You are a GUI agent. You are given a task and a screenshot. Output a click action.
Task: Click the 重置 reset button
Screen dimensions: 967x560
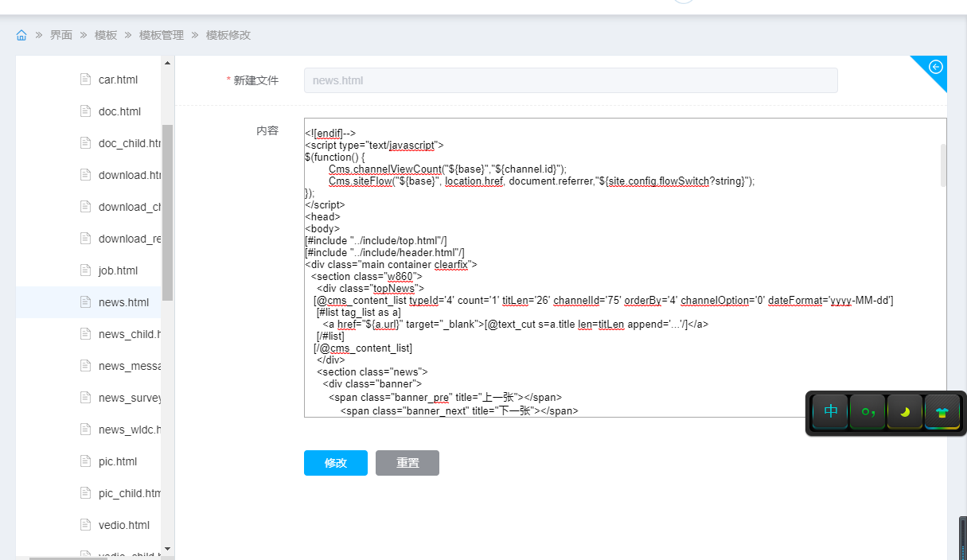(407, 463)
